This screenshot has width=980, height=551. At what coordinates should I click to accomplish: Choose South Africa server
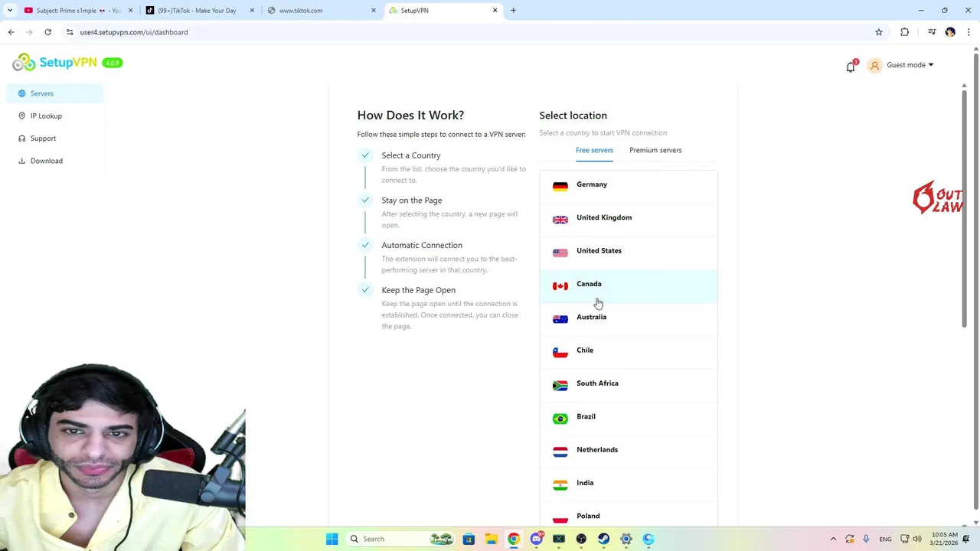[629, 384]
